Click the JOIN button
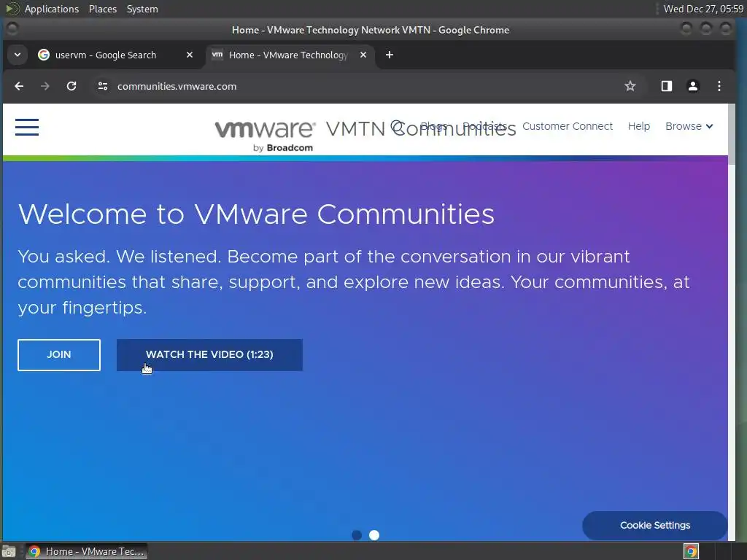This screenshot has height=560, width=747. tap(59, 355)
